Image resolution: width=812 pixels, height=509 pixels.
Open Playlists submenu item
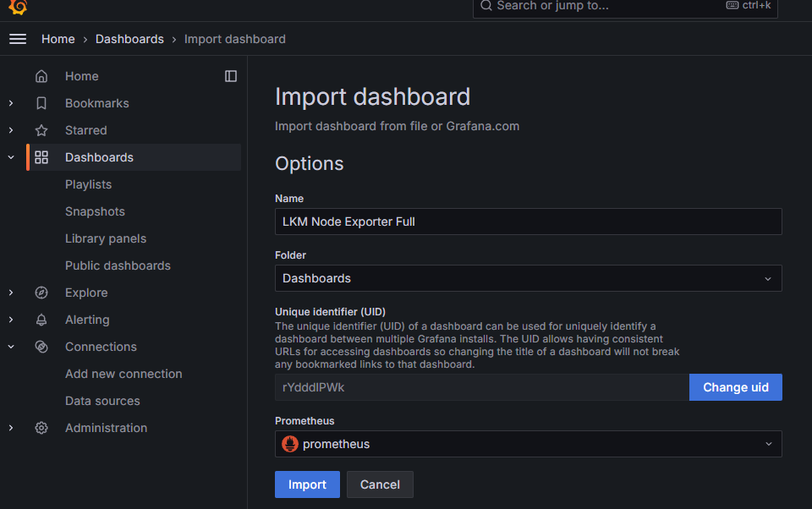[x=88, y=184]
